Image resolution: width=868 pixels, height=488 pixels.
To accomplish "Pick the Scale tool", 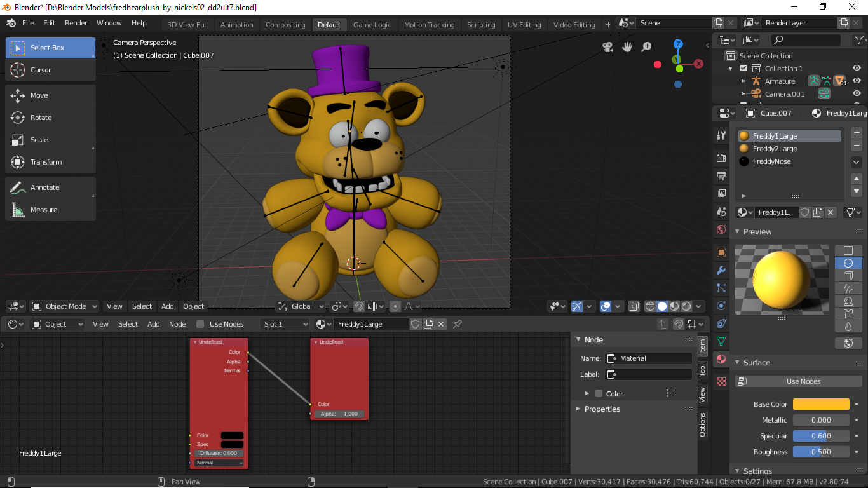I will (x=50, y=140).
